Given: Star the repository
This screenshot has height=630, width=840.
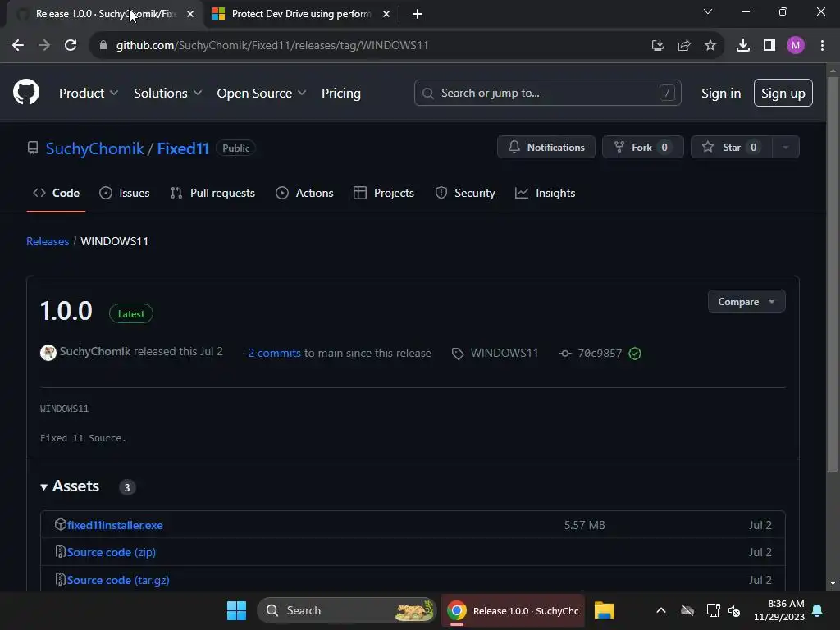Looking at the screenshot, I should click(x=732, y=147).
